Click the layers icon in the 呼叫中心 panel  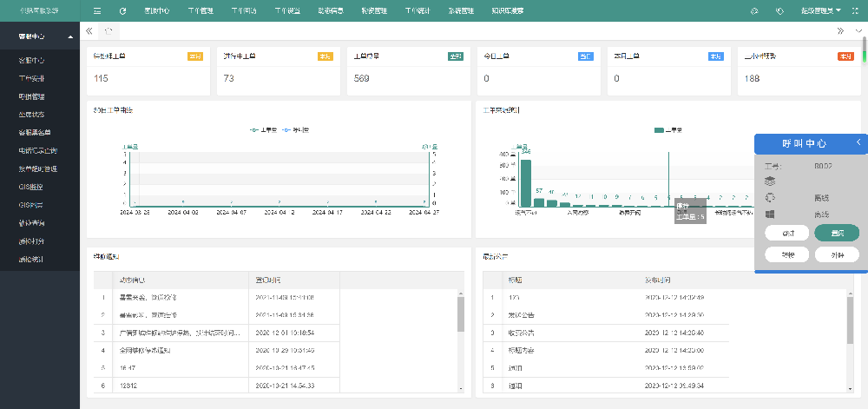pyautogui.click(x=769, y=181)
